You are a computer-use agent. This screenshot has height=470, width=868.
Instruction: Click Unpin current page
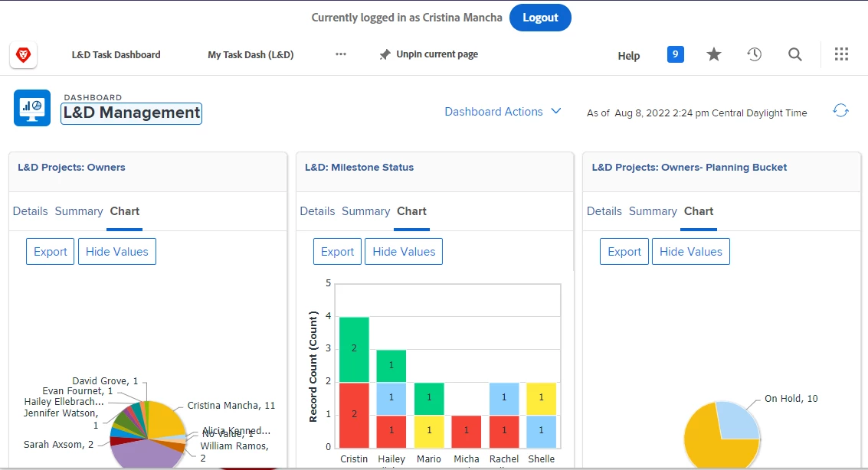437,54
